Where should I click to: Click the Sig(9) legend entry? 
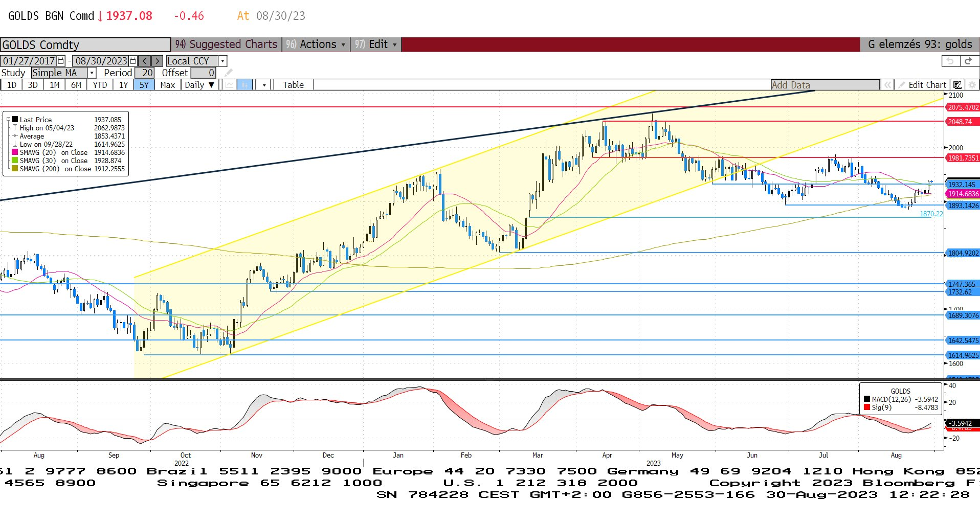901,407
